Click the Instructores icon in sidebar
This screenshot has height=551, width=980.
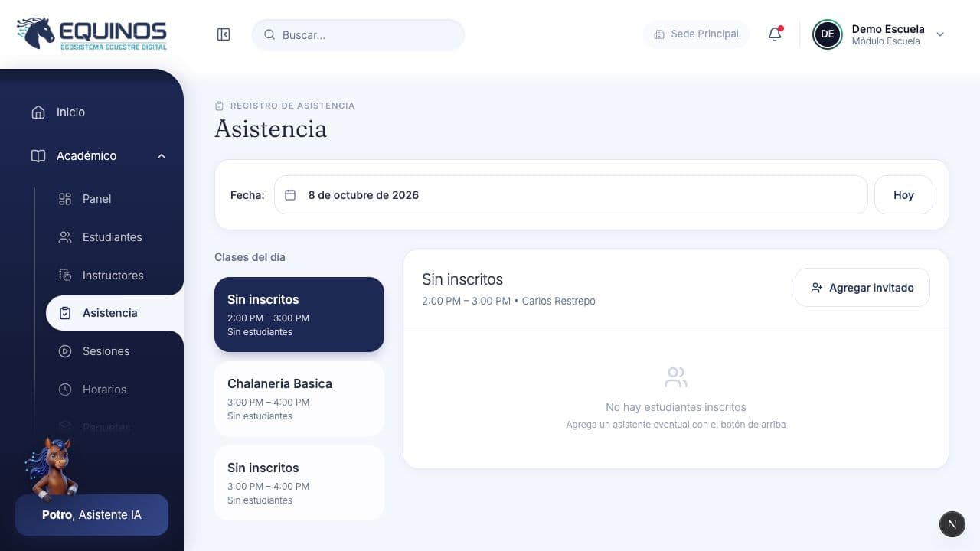[x=65, y=275]
